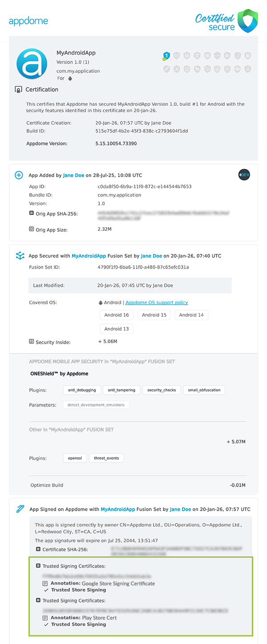267x644 pixels.
Task: Click the Appdome logo
Action: [28, 21]
